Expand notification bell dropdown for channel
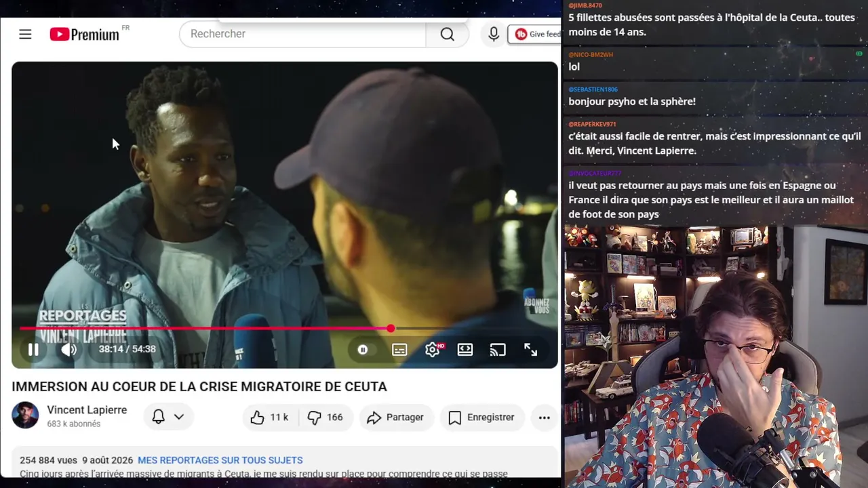Screen dimensions: 868x488 168,417
